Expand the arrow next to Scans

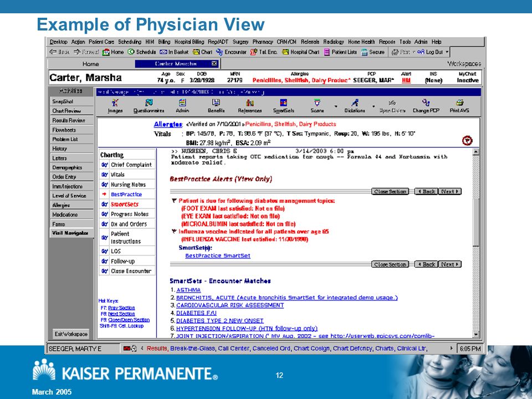336,106
